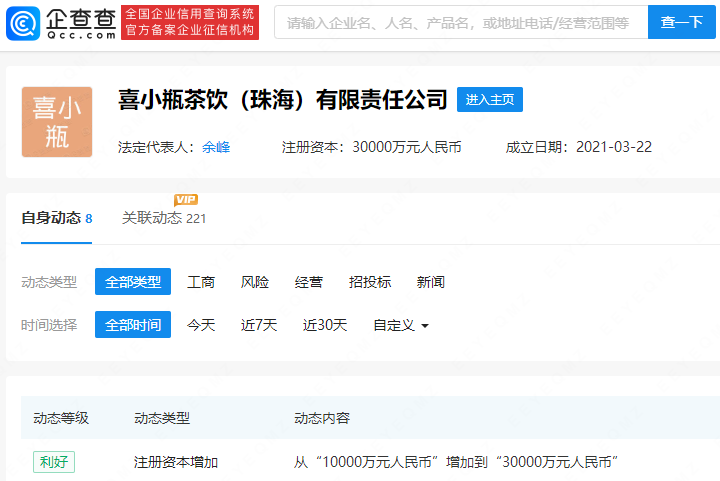The image size is (720, 481).
Task: Click 成立日期 2021-03-22 text
Action: (x=579, y=147)
